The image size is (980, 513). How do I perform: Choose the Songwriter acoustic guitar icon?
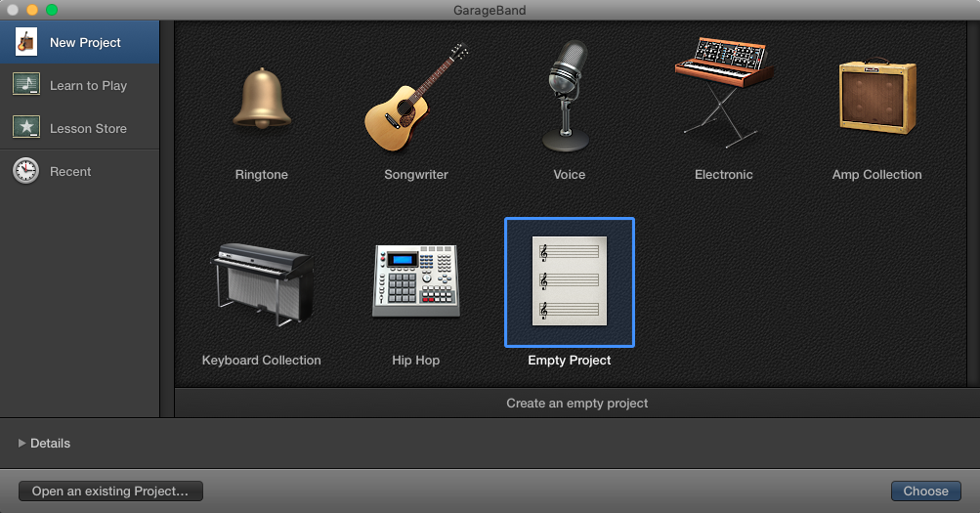click(415, 100)
